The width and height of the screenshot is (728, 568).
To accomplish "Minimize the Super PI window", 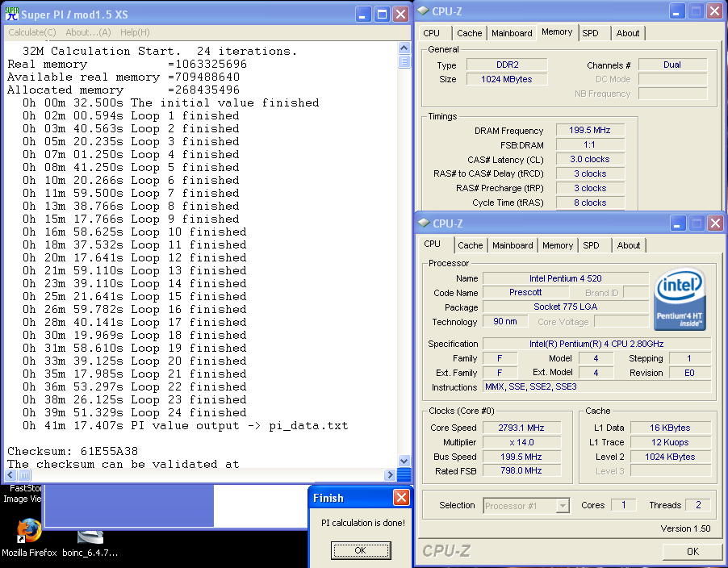I will 363,14.
